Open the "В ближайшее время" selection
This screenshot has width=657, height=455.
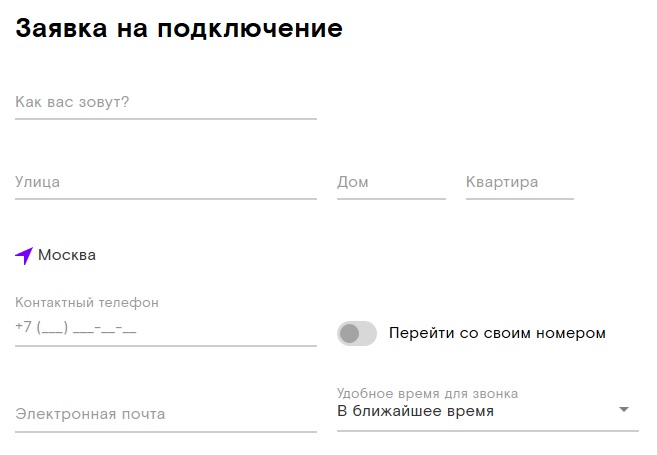click(415, 411)
